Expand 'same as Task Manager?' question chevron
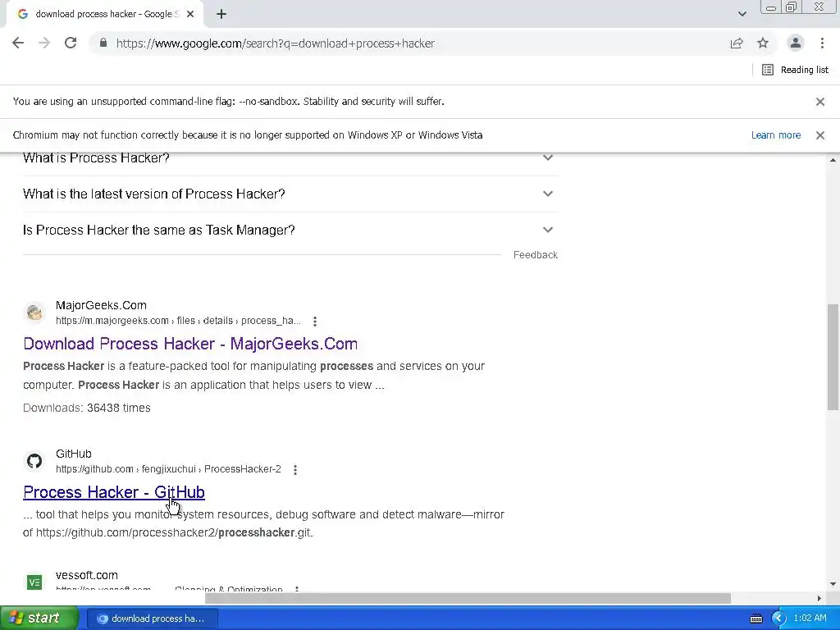This screenshot has height=630, width=840. pos(547,230)
